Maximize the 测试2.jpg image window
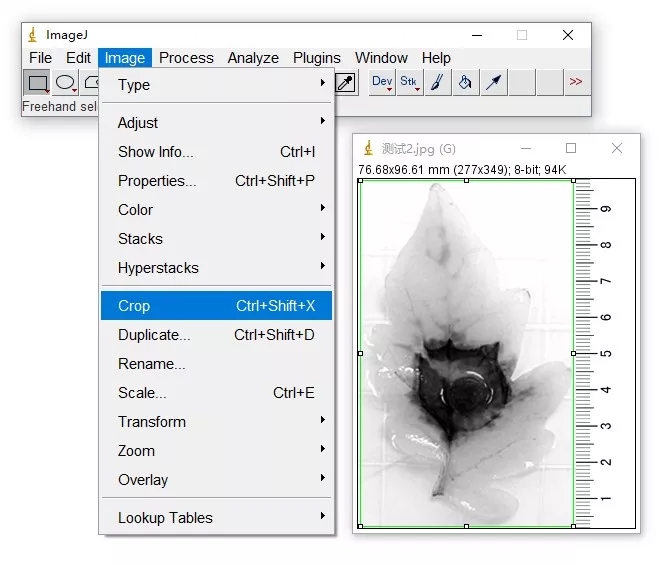Screen dimensions: 665x565 (571, 148)
